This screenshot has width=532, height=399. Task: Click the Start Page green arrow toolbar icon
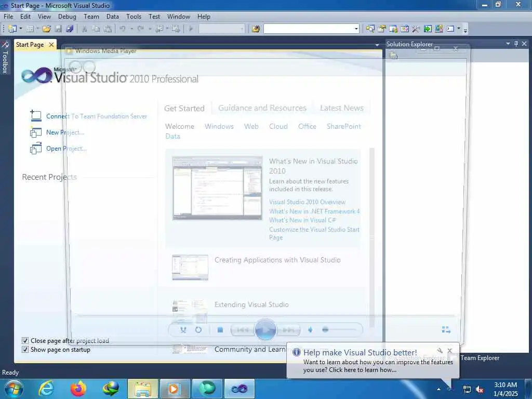(x=428, y=29)
